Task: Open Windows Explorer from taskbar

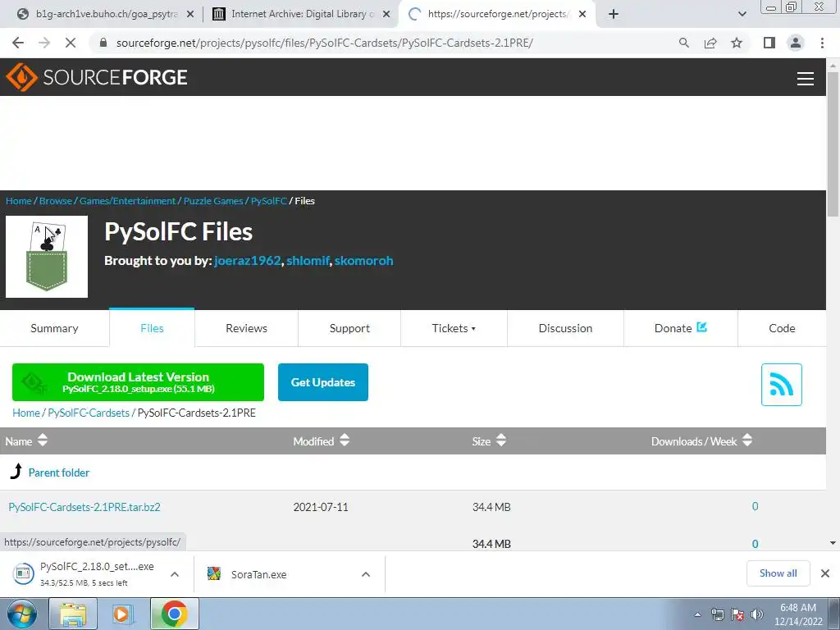Action: [73, 614]
